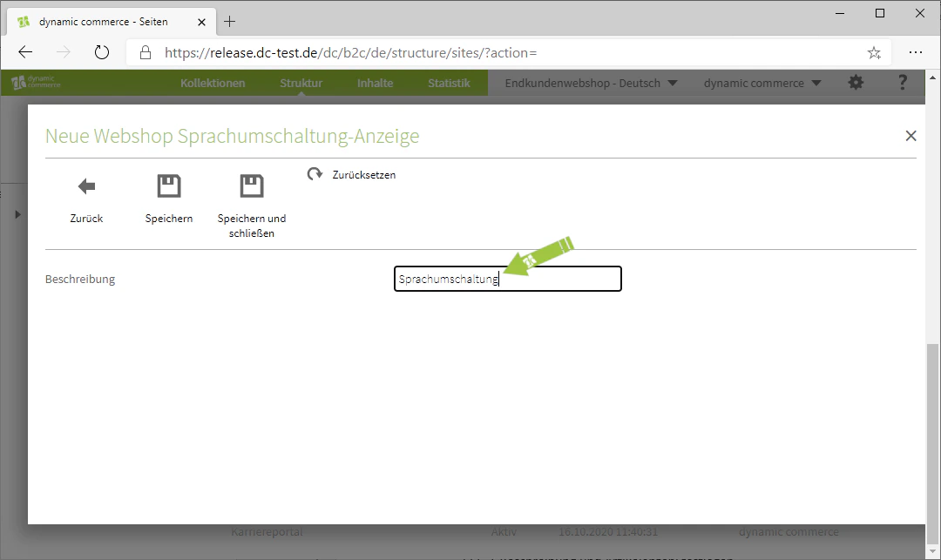Image resolution: width=941 pixels, height=560 pixels.
Task: Expand dynamic commerce user dropdown
Action: (762, 84)
